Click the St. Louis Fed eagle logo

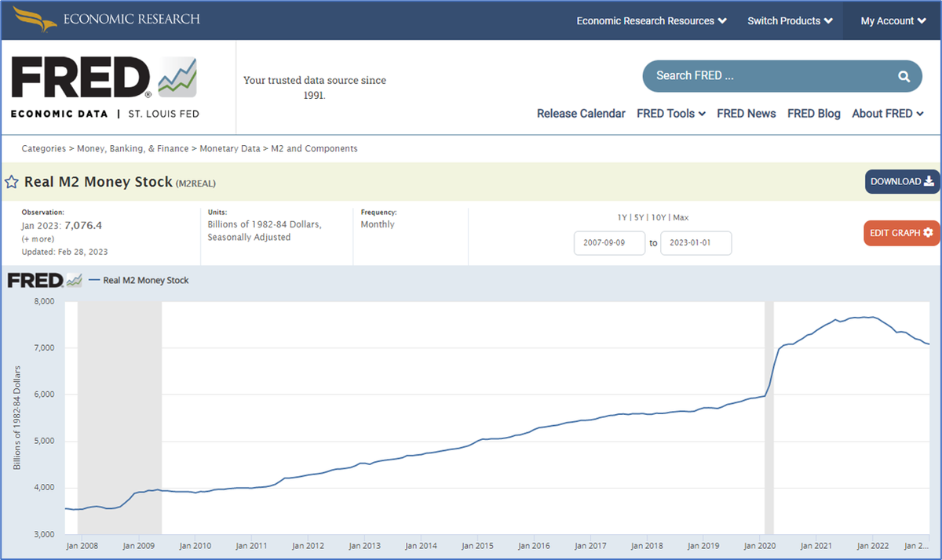tap(35, 19)
